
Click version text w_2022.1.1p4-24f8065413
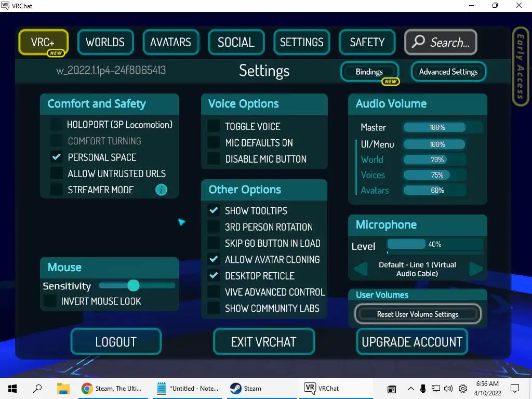(111, 70)
